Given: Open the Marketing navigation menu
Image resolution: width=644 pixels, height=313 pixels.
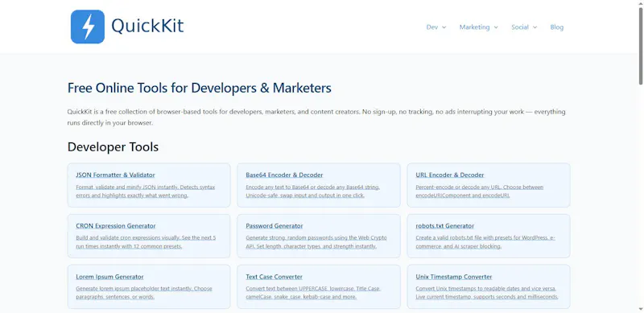Looking at the screenshot, I should [474, 27].
